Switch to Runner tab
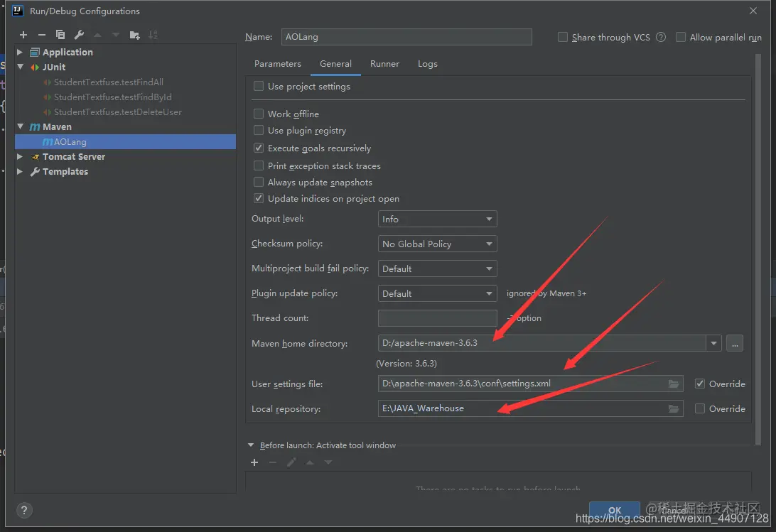The width and height of the screenshot is (776, 532). 384,64
